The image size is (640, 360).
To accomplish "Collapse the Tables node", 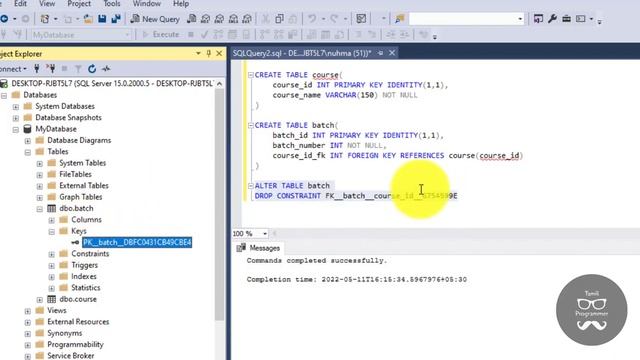I will pyautogui.click(x=28, y=152).
